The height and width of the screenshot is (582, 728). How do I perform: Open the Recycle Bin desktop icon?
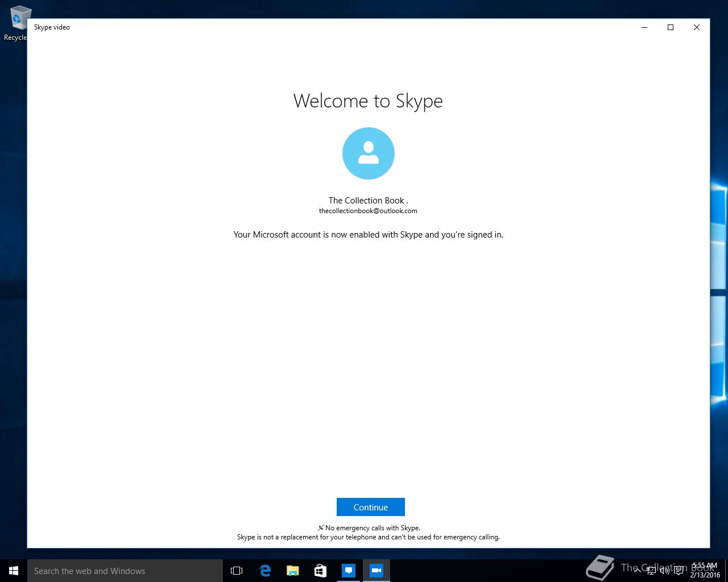pos(17,23)
